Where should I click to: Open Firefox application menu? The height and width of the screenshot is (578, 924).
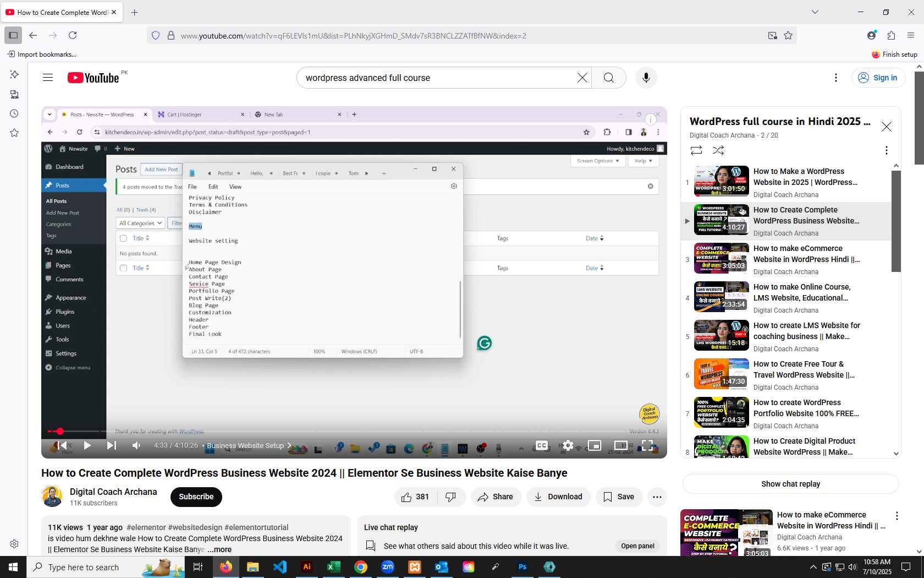coord(911,35)
